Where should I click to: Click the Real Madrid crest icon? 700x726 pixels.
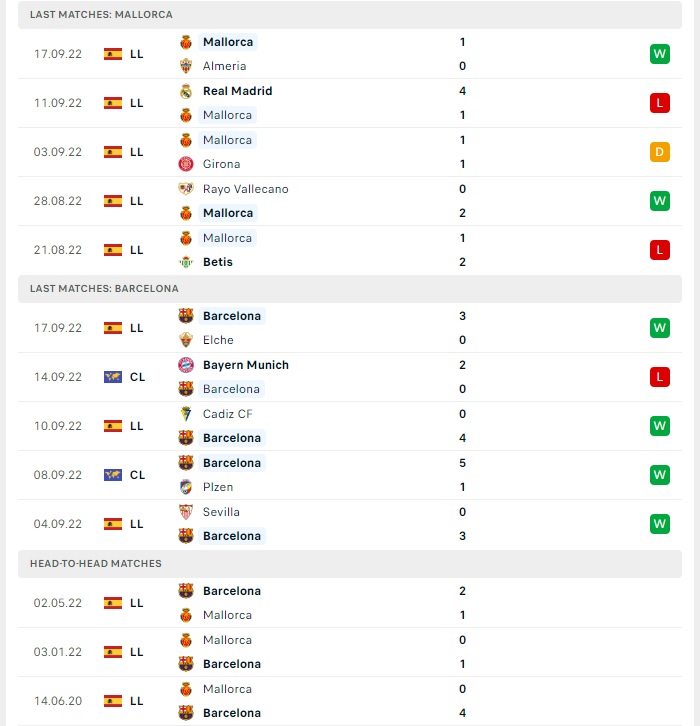point(186,91)
